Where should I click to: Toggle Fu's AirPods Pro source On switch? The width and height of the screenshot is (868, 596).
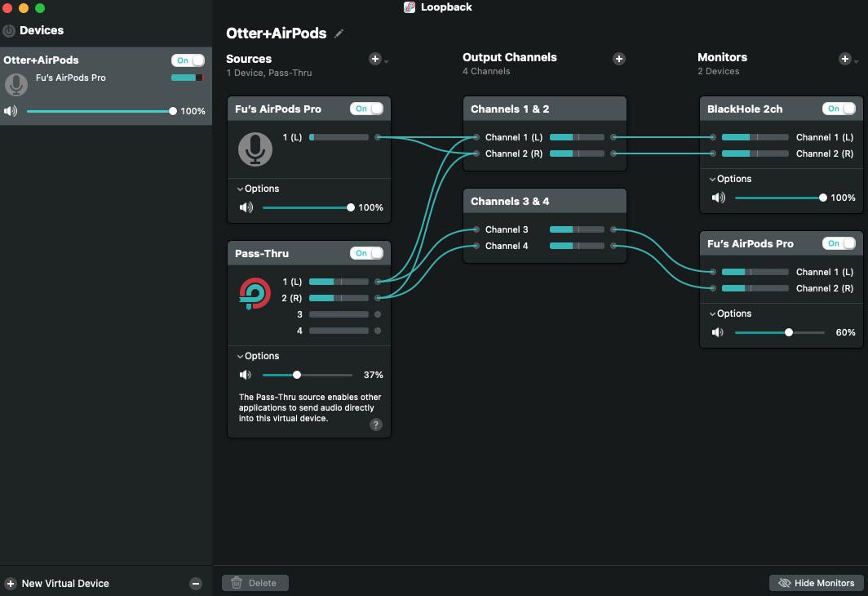pyautogui.click(x=366, y=109)
